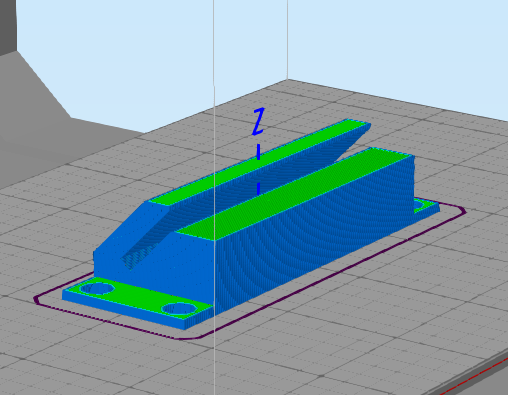Click the blue Z axis label
The image size is (508, 395).
tap(258, 121)
